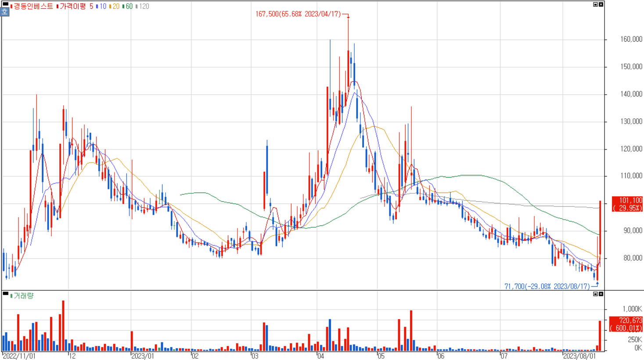Click the 07 month date axis label

point(504,356)
